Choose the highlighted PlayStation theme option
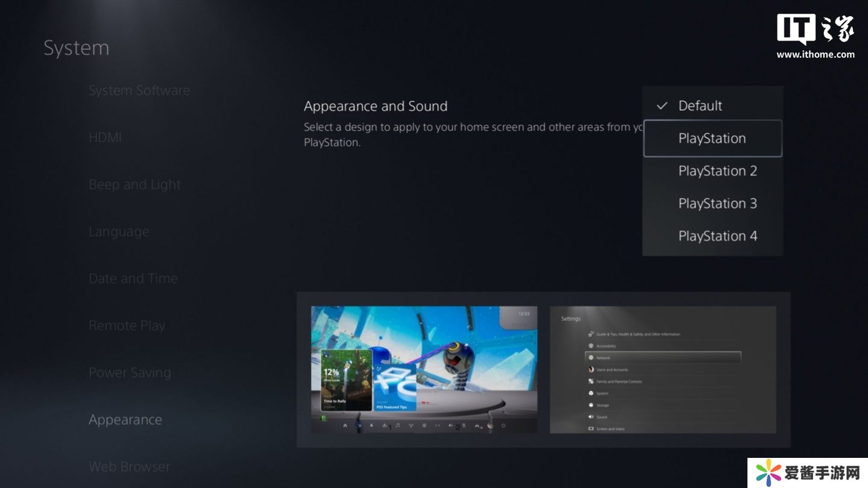This screenshot has height=488, width=868. pos(712,139)
